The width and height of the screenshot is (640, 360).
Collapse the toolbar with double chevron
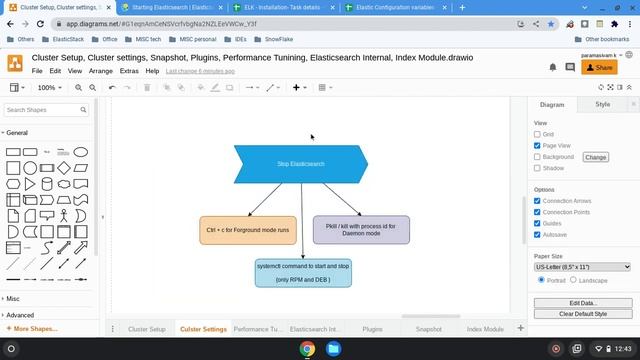pyautogui.click(x=629, y=87)
